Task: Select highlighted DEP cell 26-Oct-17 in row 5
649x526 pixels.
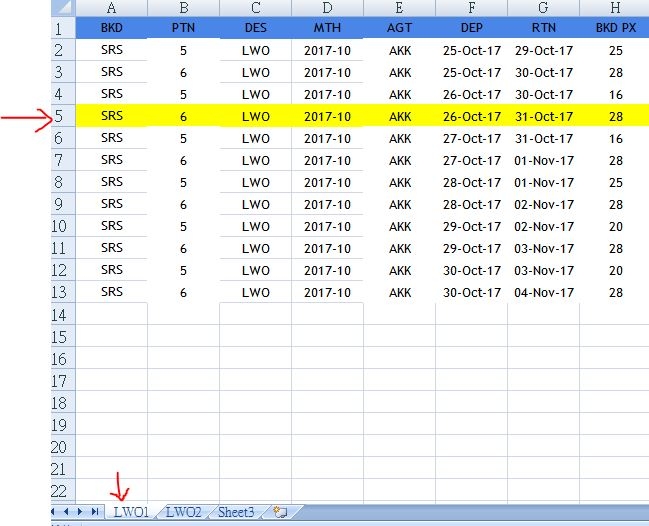Action: 471,116
